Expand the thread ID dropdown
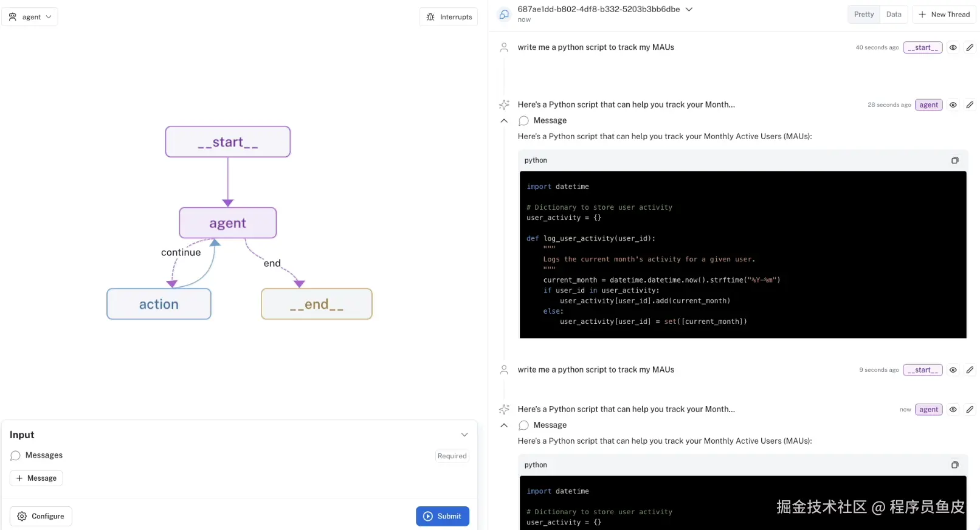 coord(689,10)
